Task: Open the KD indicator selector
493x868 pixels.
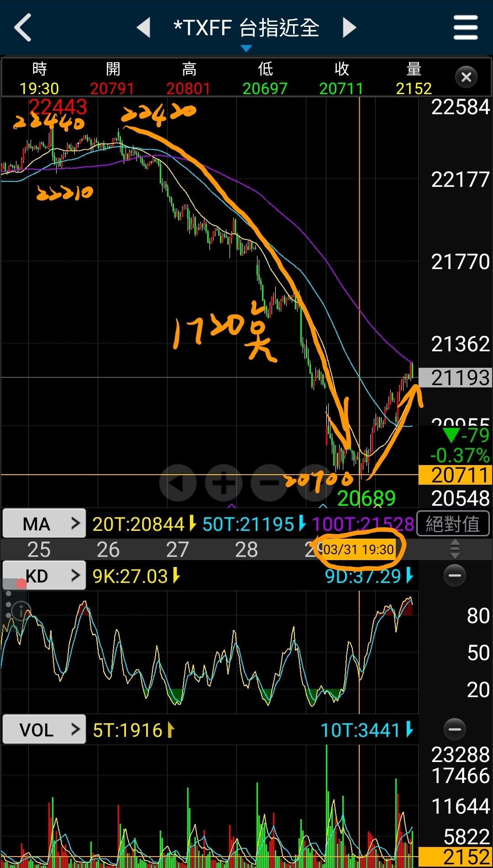Action: coord(44,576)
